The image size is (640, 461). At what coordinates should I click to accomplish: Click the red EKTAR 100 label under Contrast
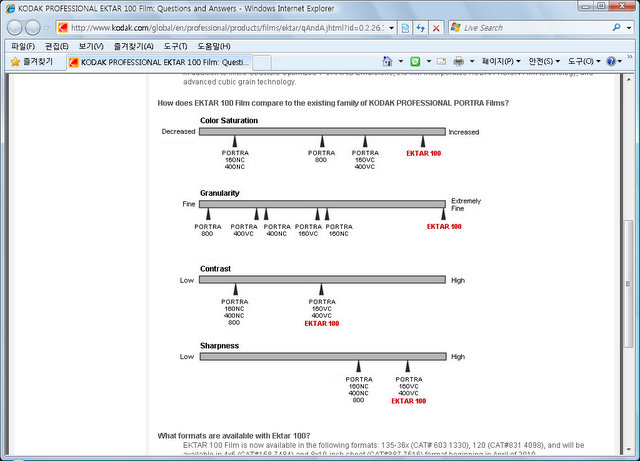pos(322,323)
